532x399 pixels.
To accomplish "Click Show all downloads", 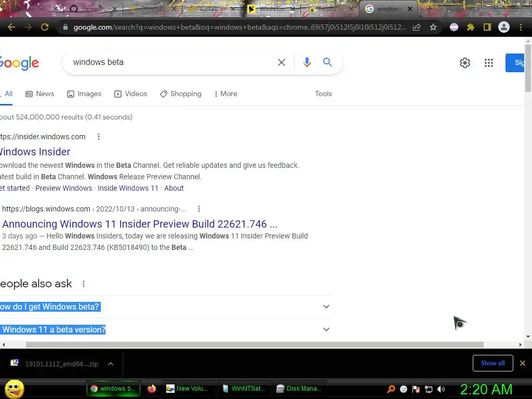I will 493,363.
